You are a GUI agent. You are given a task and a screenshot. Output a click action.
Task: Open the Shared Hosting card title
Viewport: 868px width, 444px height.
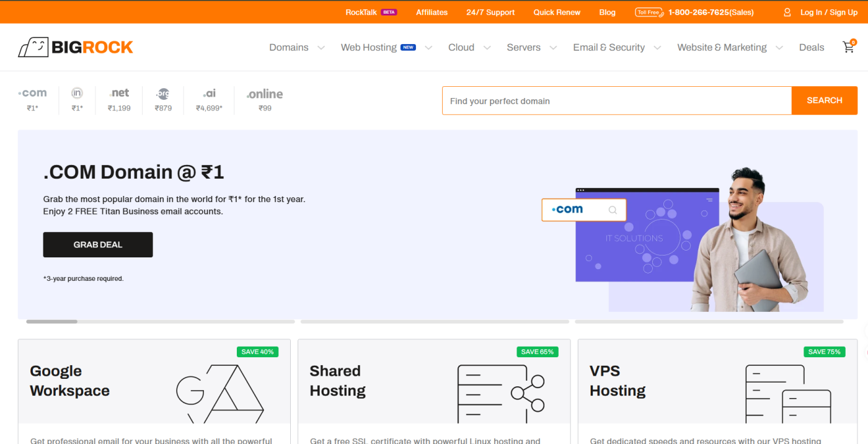pos(338,381)
